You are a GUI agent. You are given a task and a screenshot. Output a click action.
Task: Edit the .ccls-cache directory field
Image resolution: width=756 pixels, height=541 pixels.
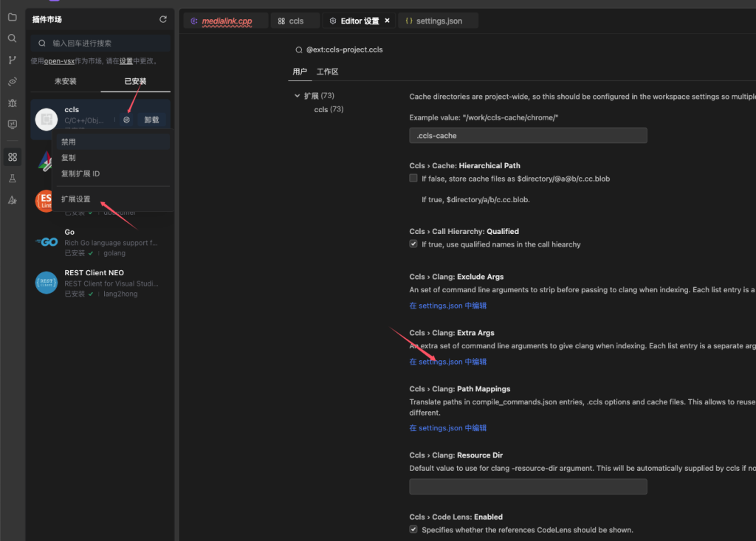coord(528,136)
